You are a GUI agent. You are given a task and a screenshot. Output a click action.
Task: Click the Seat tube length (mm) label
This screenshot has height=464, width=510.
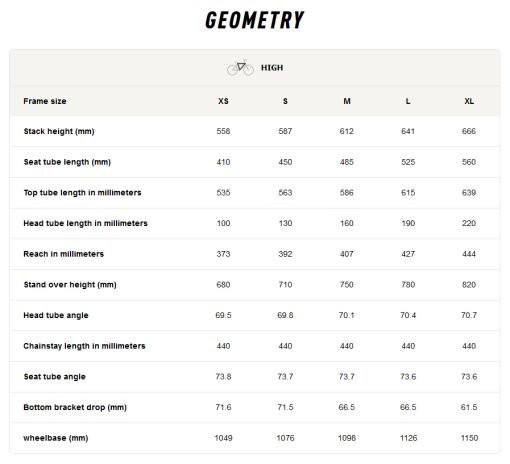pos(67,162)
